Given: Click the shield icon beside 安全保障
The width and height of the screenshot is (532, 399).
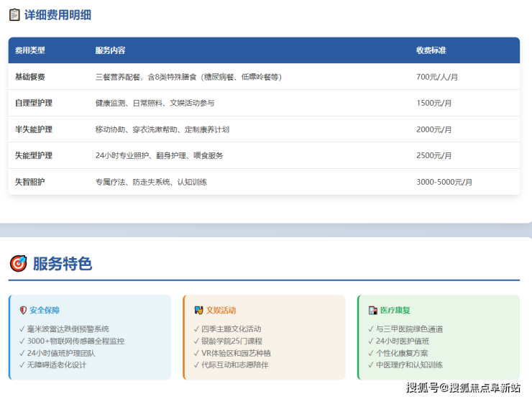Looking at the screenshot, I should [x=23, y=311].
